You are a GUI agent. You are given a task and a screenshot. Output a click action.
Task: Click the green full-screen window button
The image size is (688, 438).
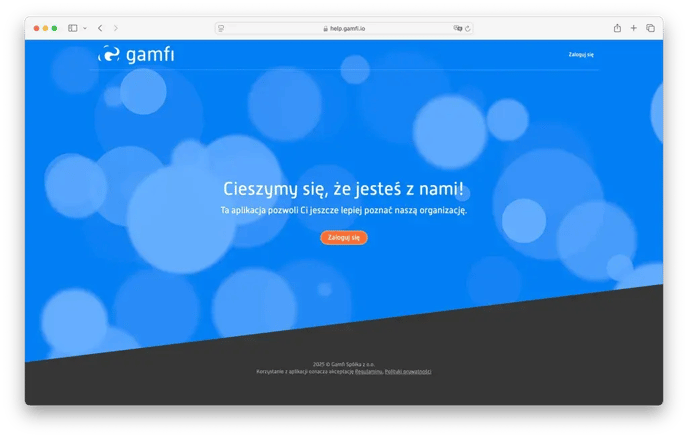point(54,28)
